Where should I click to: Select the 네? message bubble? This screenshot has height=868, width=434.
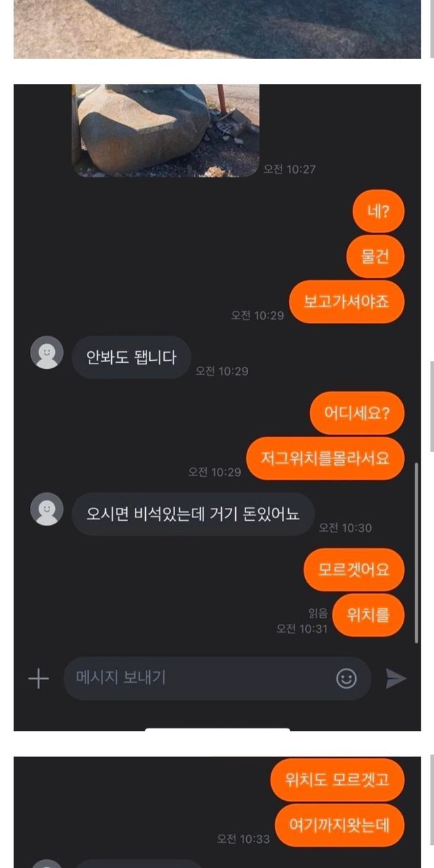(x=378, y=211)
